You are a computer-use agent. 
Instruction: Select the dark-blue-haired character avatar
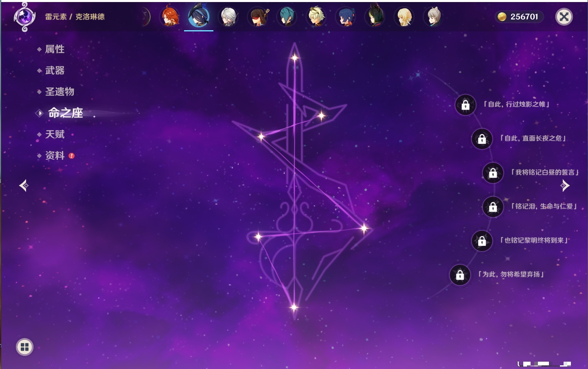tap(346, 16)
